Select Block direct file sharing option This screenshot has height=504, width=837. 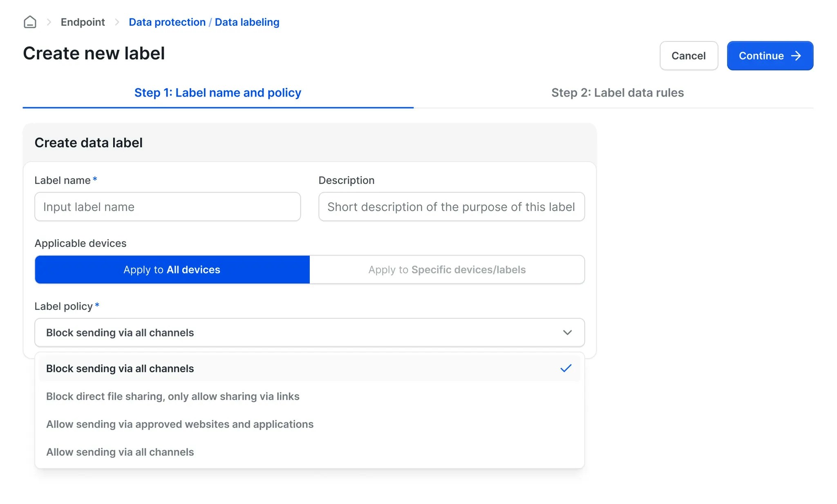pyautogui.click(x=172, y=396)
